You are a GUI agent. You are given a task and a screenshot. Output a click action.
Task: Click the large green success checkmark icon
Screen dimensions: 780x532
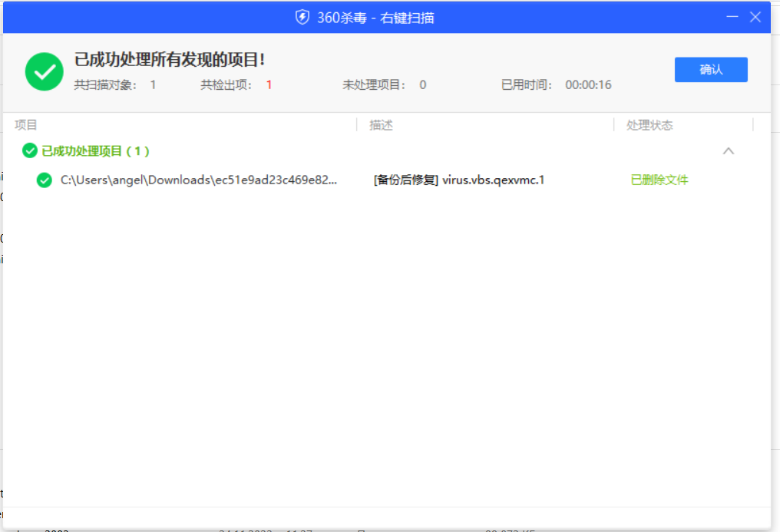tap(45, 71)
